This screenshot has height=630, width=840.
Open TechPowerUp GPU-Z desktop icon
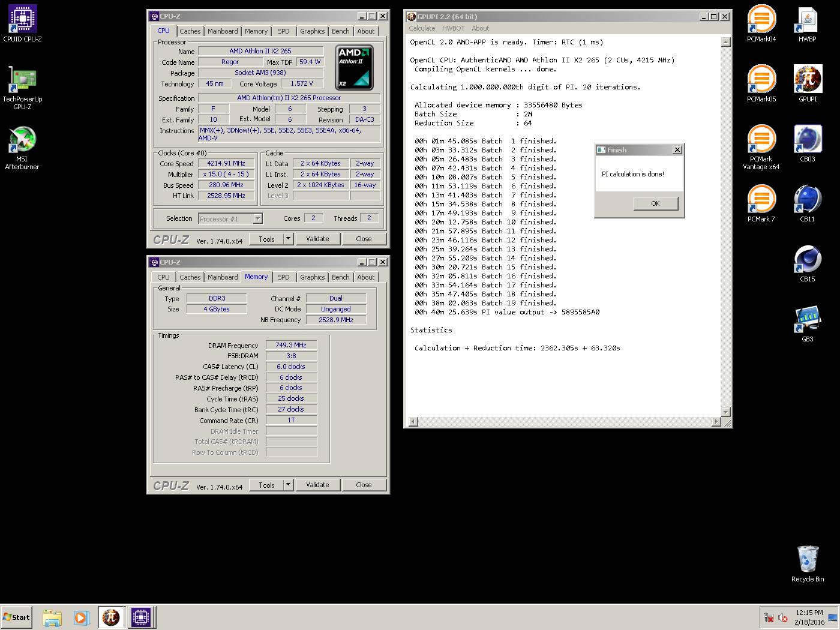22,88
